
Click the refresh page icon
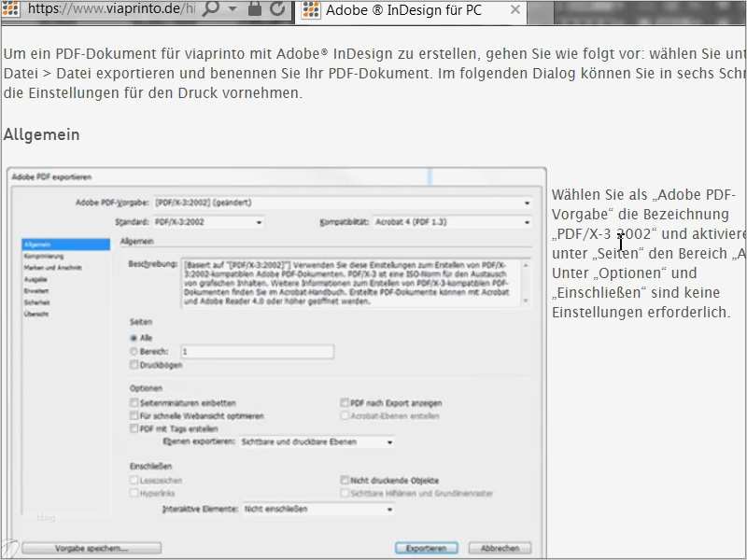click(277, 8)
